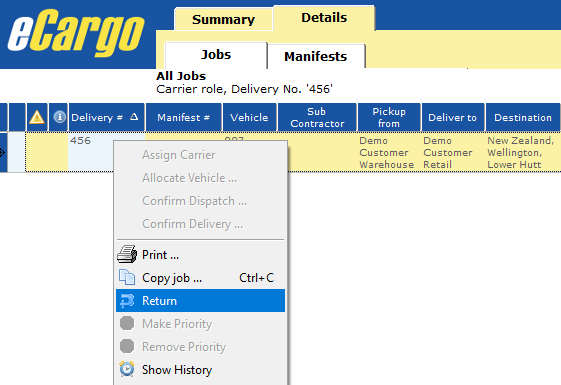Choose Copy job ... menu entry
Screen dimensions: 561x385
tap(200, 278)
